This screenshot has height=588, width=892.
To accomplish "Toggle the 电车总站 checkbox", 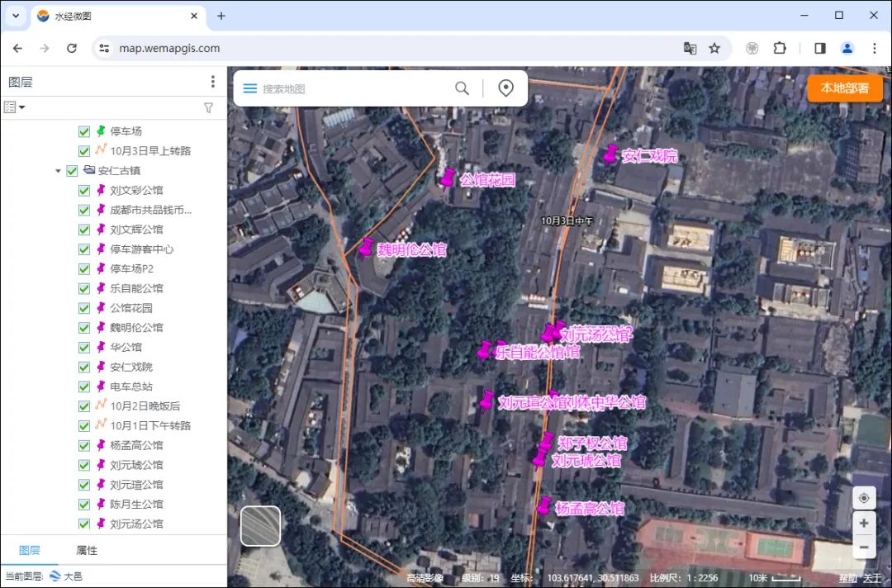I will tap(84, 386).
